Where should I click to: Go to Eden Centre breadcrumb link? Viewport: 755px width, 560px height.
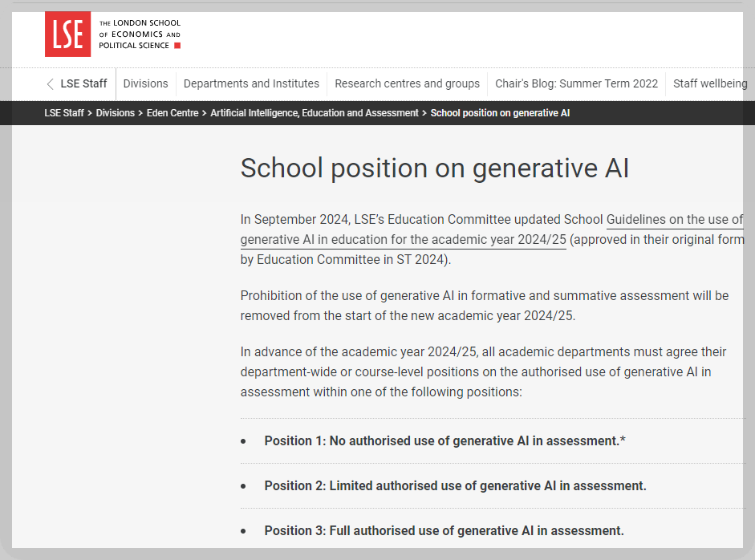[x=173, y=113]
